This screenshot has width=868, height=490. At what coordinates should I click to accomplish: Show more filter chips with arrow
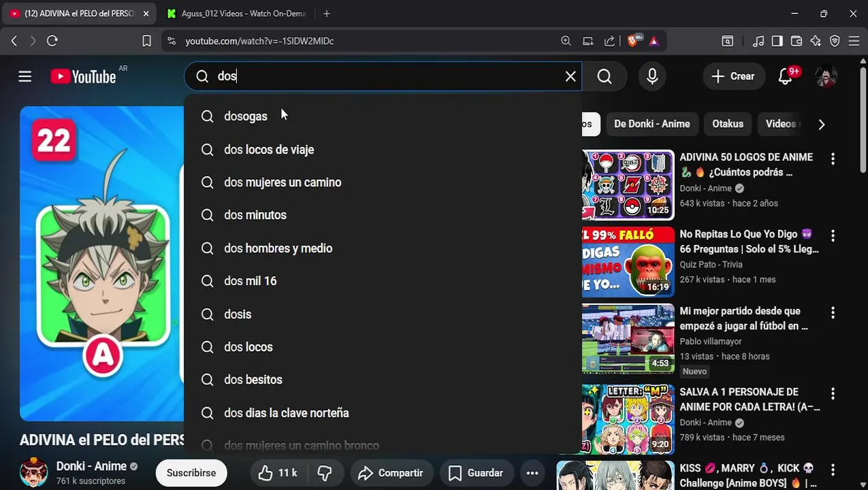coord(821,125)
